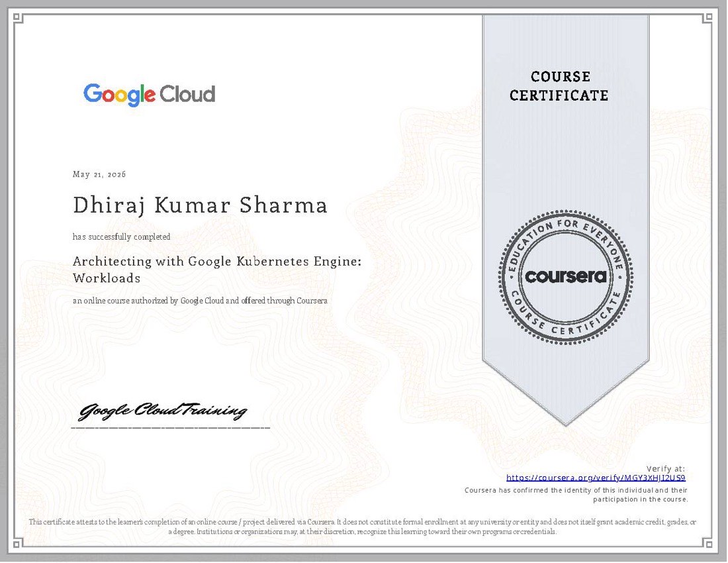Click the 'COURSE CERTIFICATE' ribbon heading

tap(559, 86)
